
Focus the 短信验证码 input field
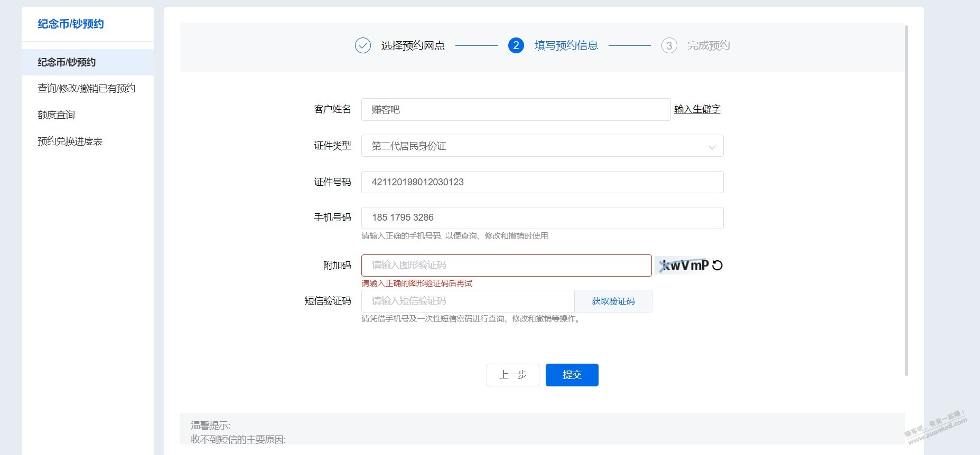tap(468, 301)
